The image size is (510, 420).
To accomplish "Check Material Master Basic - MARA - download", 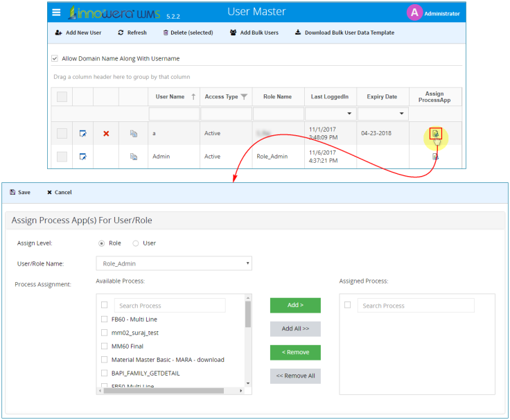I will [x=105, y=360].
